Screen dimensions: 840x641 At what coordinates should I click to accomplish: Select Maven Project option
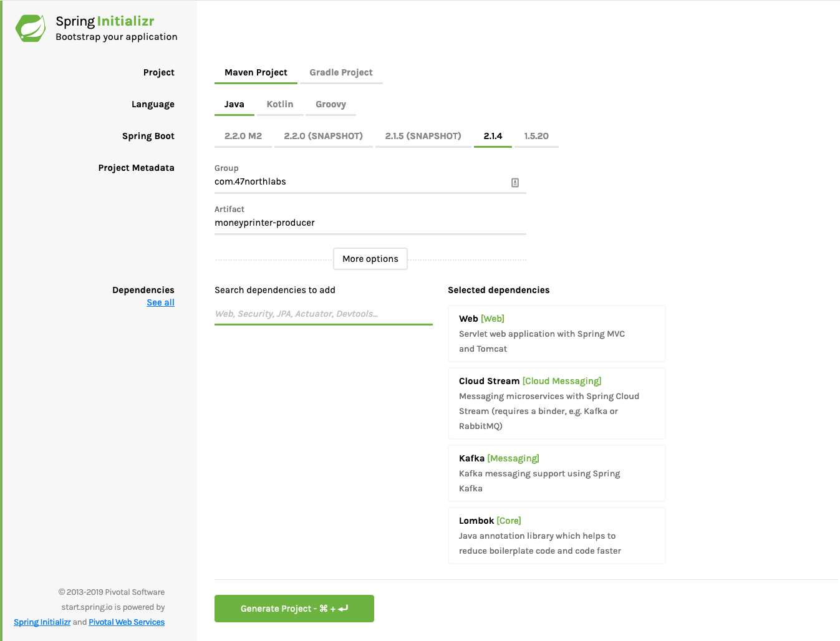(x=256, y=72)
